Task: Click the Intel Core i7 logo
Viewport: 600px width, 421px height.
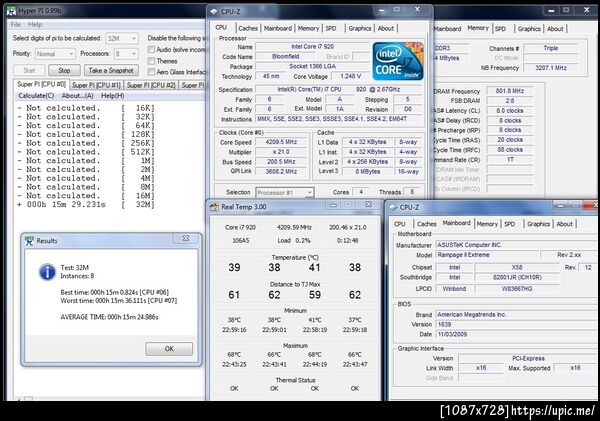Action: pos(398,61)
